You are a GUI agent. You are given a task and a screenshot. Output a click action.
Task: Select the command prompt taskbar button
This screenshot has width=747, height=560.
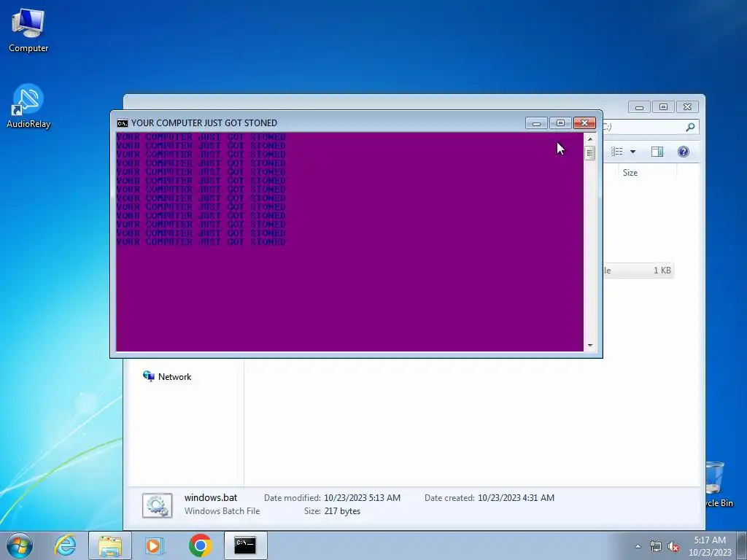tap(245, 545)
